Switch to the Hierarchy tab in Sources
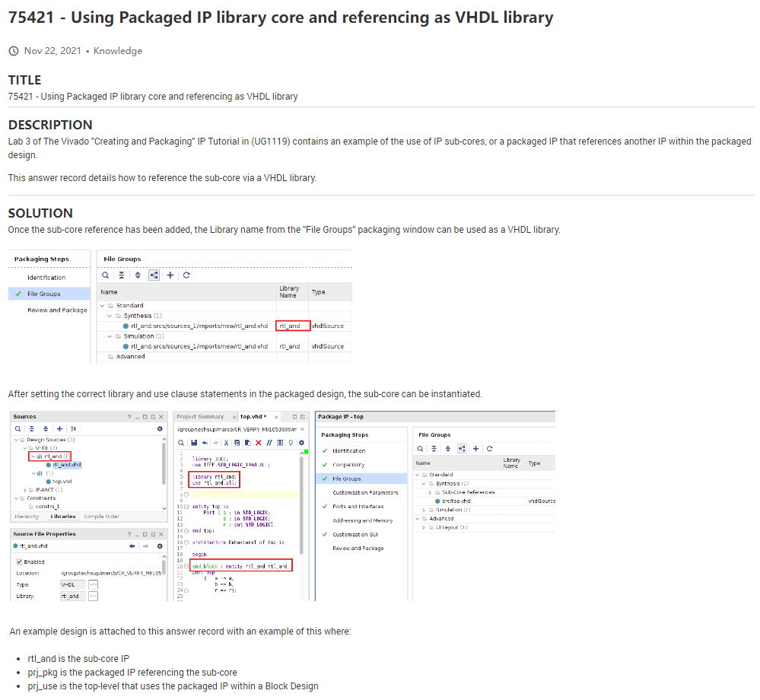The width and height of the screenshot is (760, 700). [27, 517]
